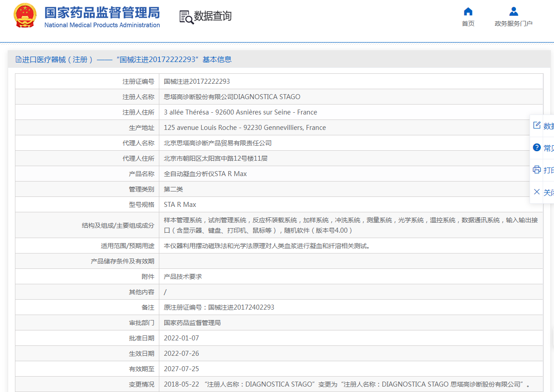Click the printer icon in side panel

point(537,170)
